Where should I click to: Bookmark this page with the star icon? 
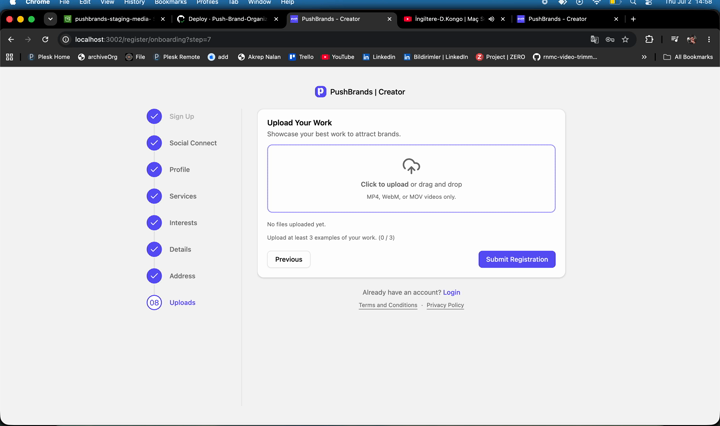tap(625, 39)
